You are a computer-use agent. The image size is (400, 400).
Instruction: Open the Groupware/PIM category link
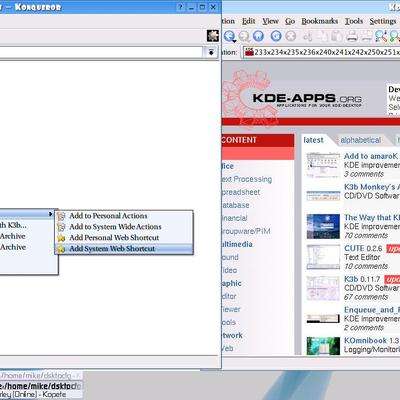point(246,231)
